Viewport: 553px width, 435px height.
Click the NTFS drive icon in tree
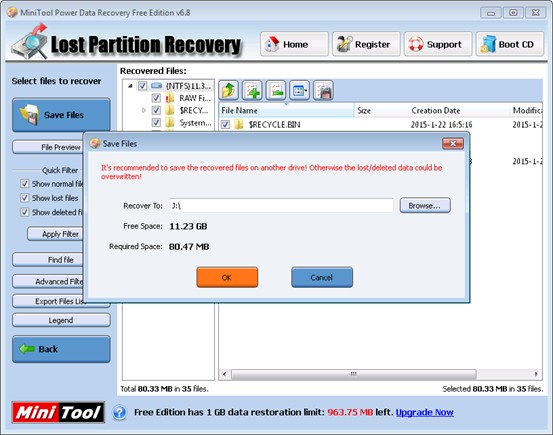(156, 85)
